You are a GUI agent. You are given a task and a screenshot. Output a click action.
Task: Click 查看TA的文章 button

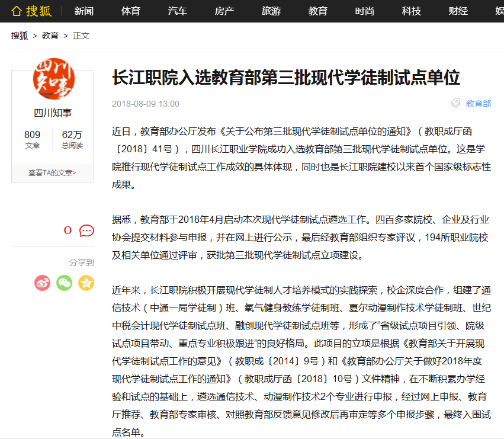(x=52, y=173)
